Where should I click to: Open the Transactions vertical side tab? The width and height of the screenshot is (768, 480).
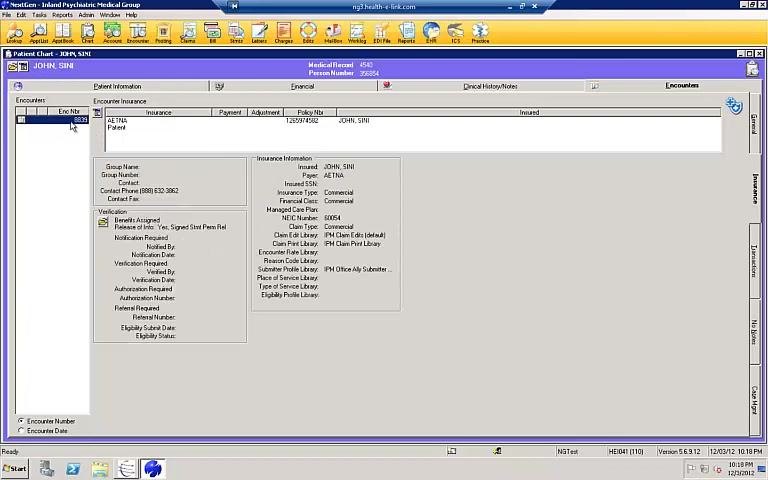pyautogui.click(x=754, y=261)
